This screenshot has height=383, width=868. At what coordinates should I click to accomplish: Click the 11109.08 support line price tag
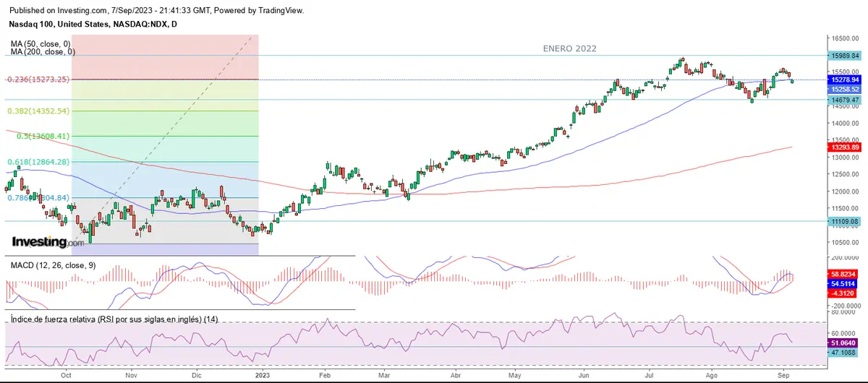tap(845, 221)
